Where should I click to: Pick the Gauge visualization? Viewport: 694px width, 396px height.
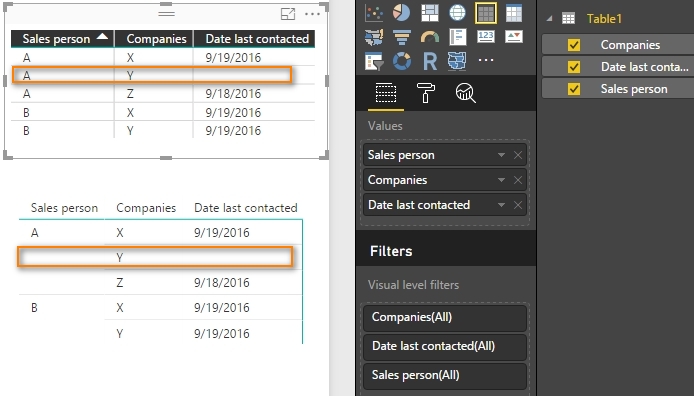pyautogui.click(x=429, y=37)
